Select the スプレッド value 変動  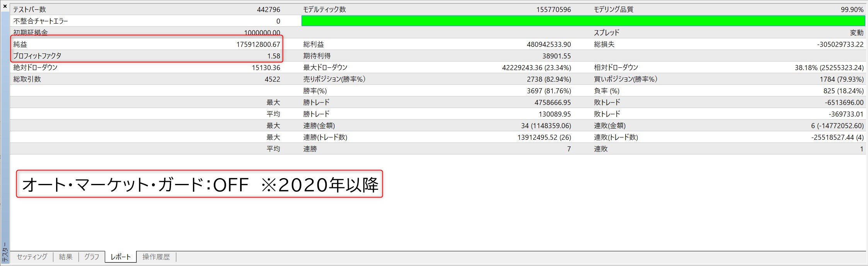point(856,33)
